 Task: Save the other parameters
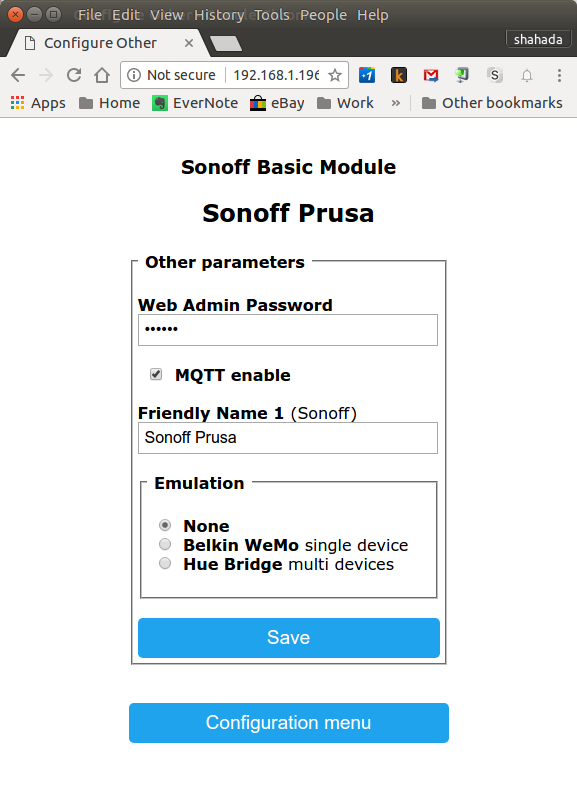pos(289,638)
